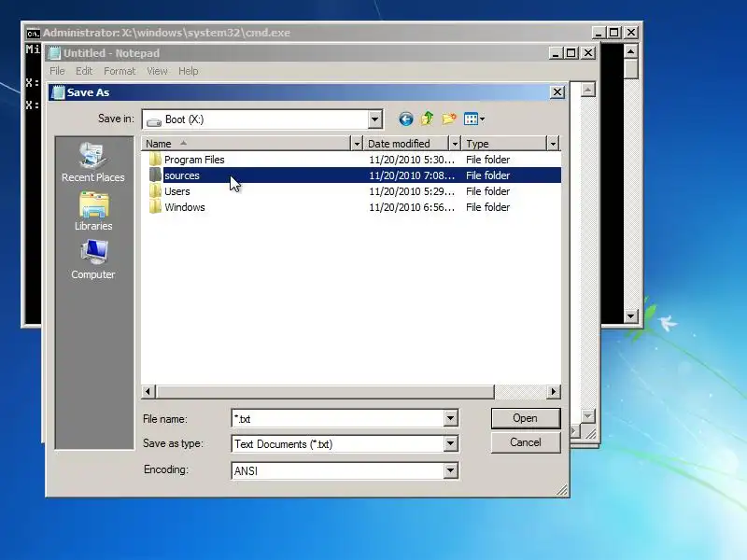Click the Open button
The width and height of the screenshot is (747, 560).
(526, 418)
